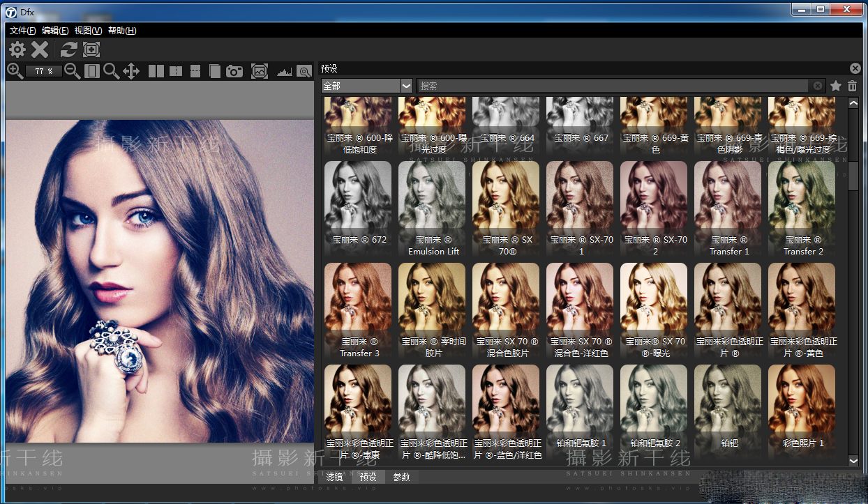
Task: Enable horizontal split comparison view
Action: 195,71
